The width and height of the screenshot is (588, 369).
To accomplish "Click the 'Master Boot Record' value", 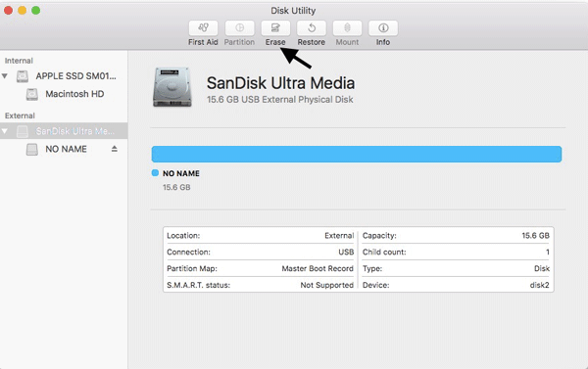I will coord(318,268).
